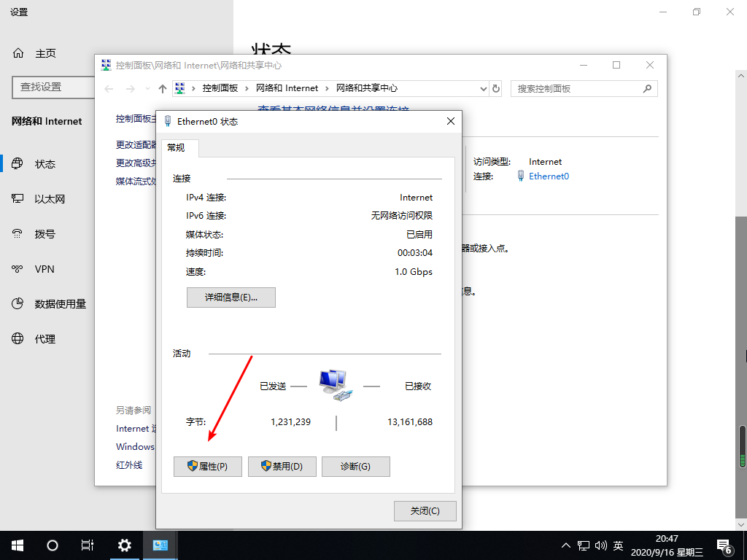
Task: Open 主页 (Home) in Settings
Action: [46, 53]
